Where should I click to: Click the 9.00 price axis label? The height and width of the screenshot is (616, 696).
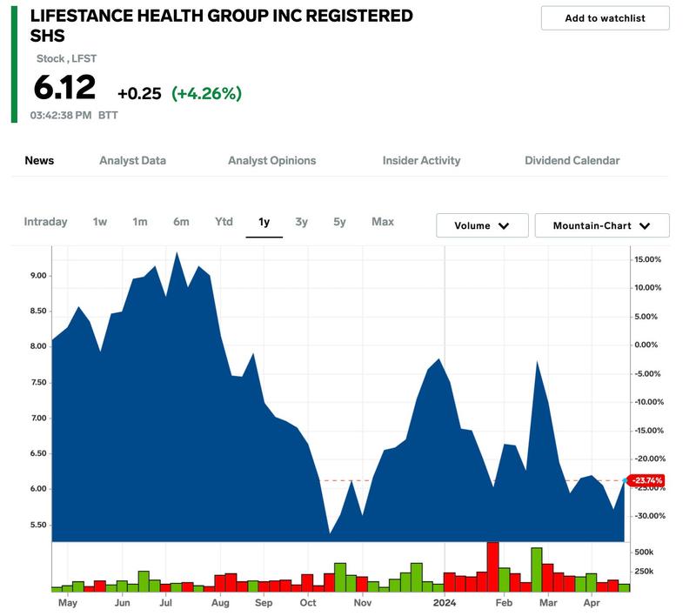coord(38,276)
